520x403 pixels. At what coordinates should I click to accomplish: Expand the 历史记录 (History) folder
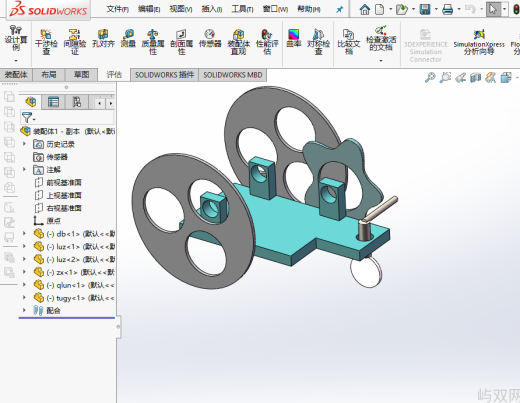click(x=24, y=144)
